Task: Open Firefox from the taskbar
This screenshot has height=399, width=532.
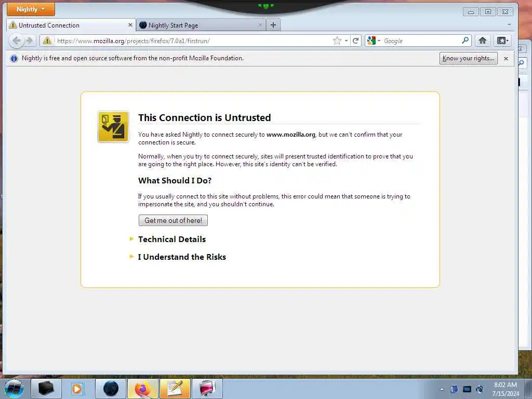Action: pyautogui.click(x=143, y=389)
